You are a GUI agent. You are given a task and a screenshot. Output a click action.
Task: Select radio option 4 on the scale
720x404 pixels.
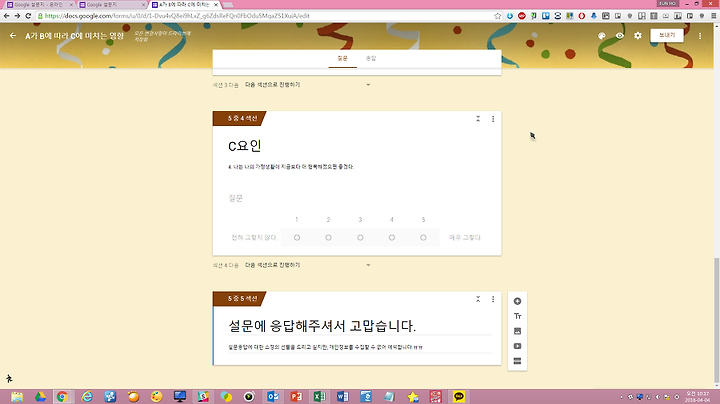coord(392,238)
